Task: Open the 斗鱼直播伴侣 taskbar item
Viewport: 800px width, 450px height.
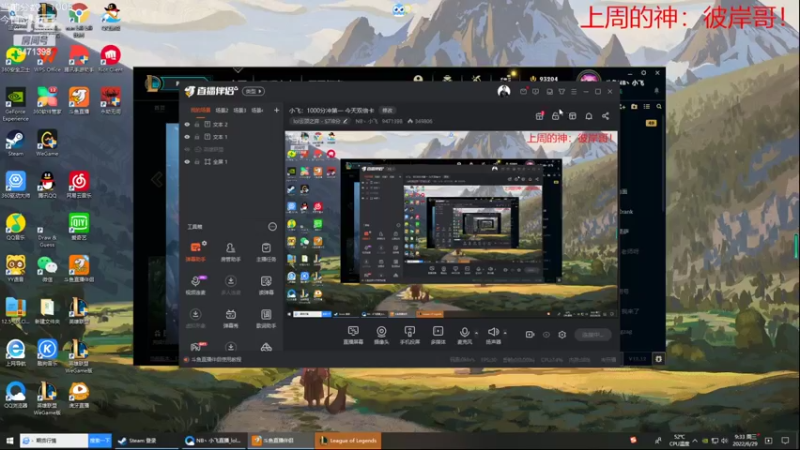Action: [280, 440]
